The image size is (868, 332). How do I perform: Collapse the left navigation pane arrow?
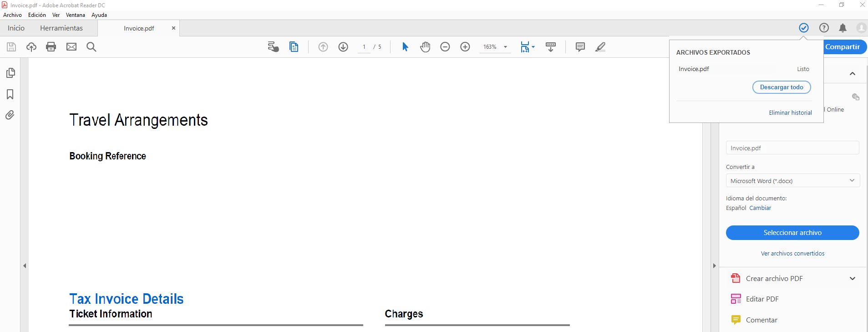(25, 266)
